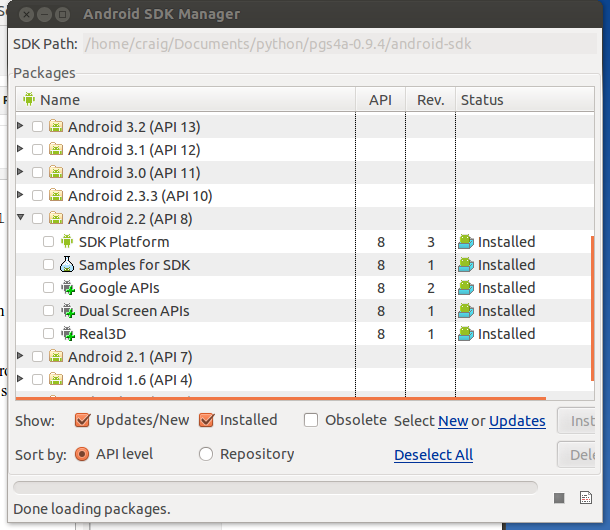Viewport: 610px width, 530px height.
Task: Click the New link to select new packages
Action: click(453, 421)
